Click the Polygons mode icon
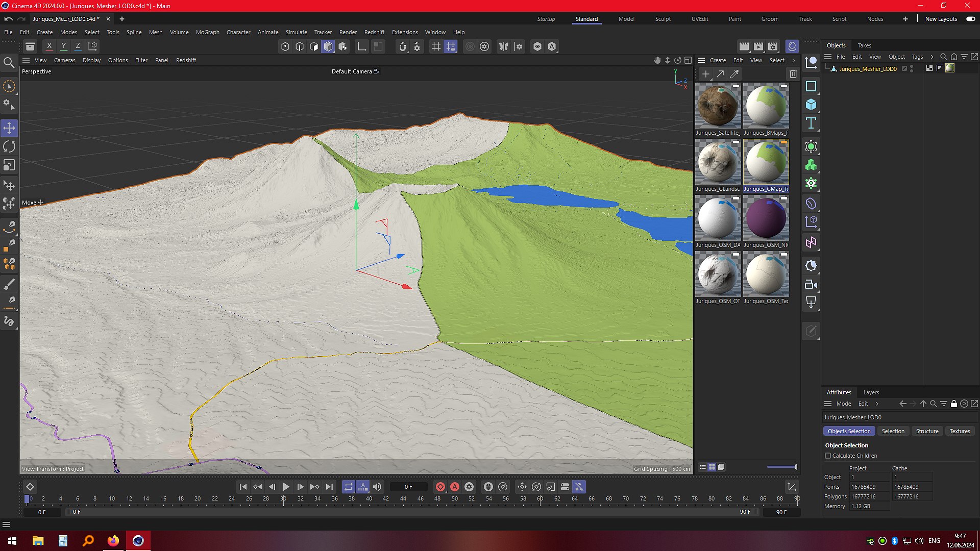Viewport: 980px width, 551px height. (x=328, y=46)
